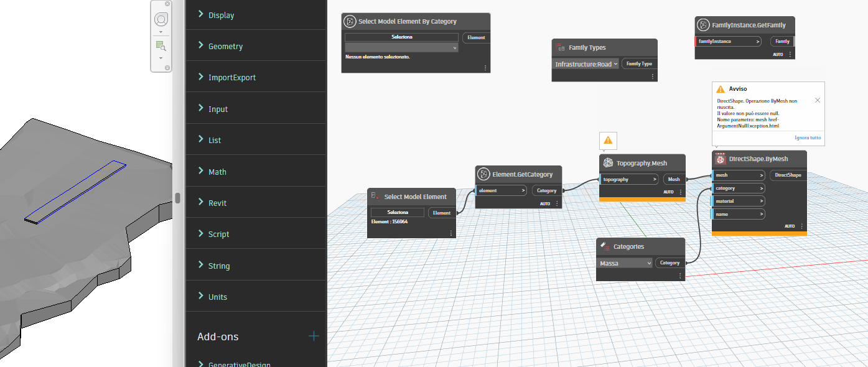Click Element output port of Select Model Element
868x367 pixels.
(442, 213)
